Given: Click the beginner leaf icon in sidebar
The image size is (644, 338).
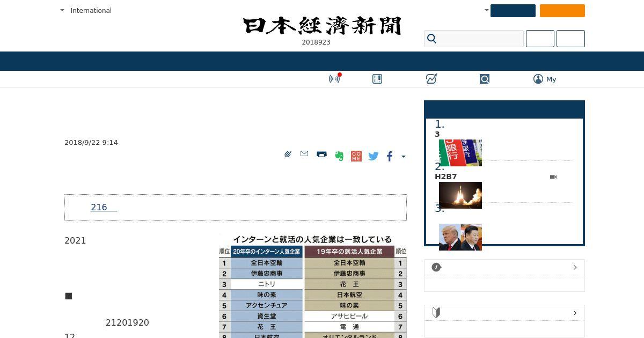Looking at the screenshot, I should coord(436,313).
